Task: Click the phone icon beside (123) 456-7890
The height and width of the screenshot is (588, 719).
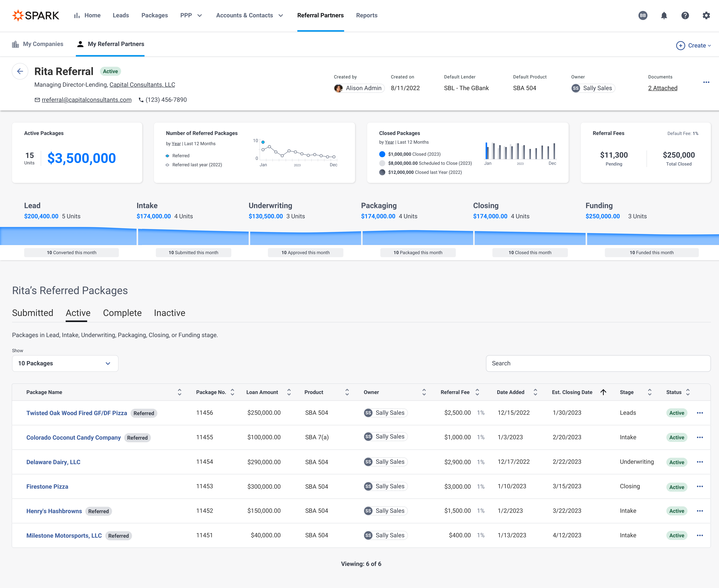Action: point(141,100)
